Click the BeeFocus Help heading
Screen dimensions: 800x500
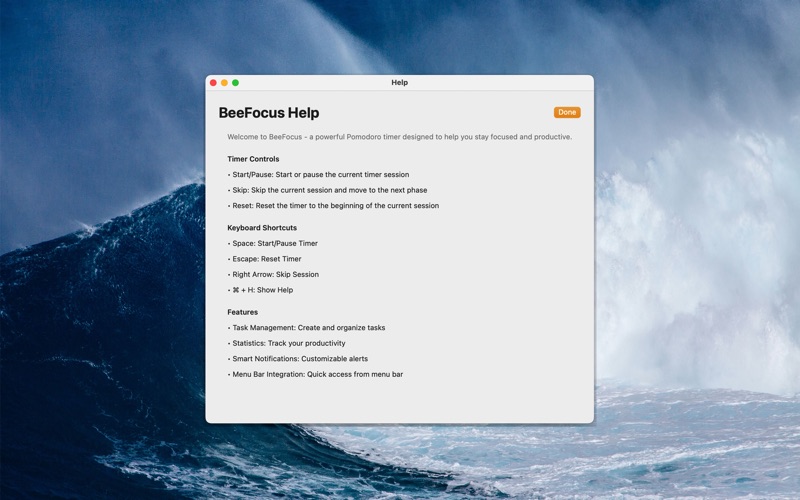[269, 113]
